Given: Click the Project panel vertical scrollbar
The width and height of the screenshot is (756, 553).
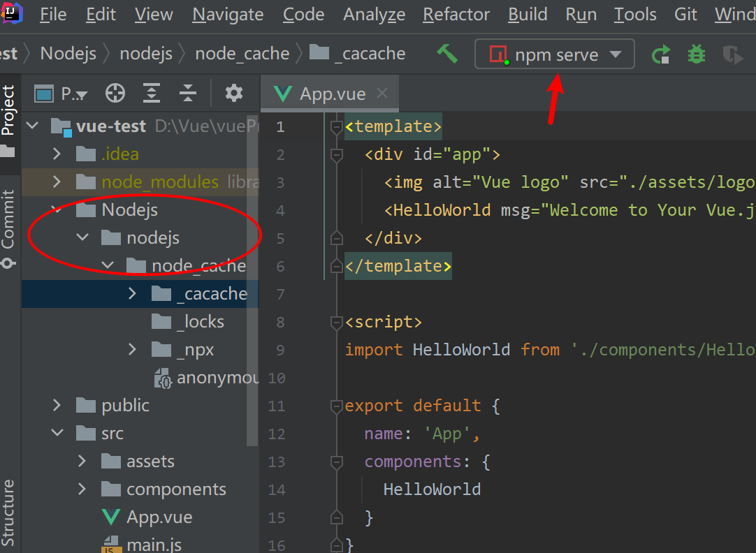Looking at the screenshot, I should [252, 280].
